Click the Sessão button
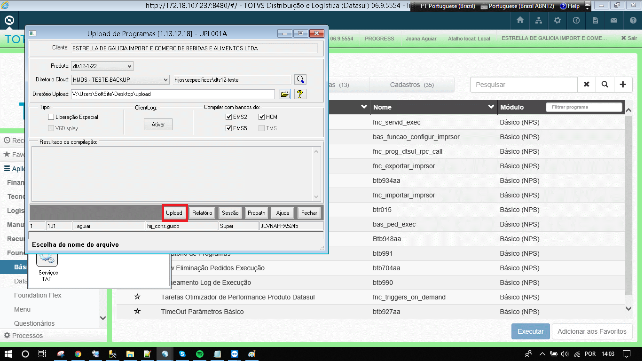The height and width of the screenshot is (361, 644). [x=230, y=213]
